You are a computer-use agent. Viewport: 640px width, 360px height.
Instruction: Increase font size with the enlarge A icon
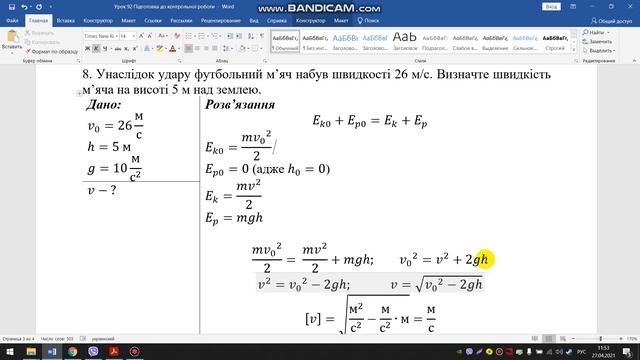click(141, 36)
